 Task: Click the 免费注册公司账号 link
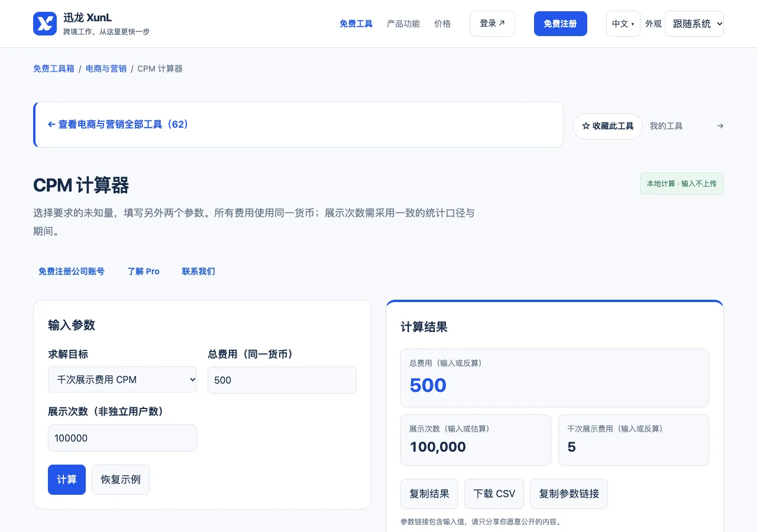pos(72,271)
